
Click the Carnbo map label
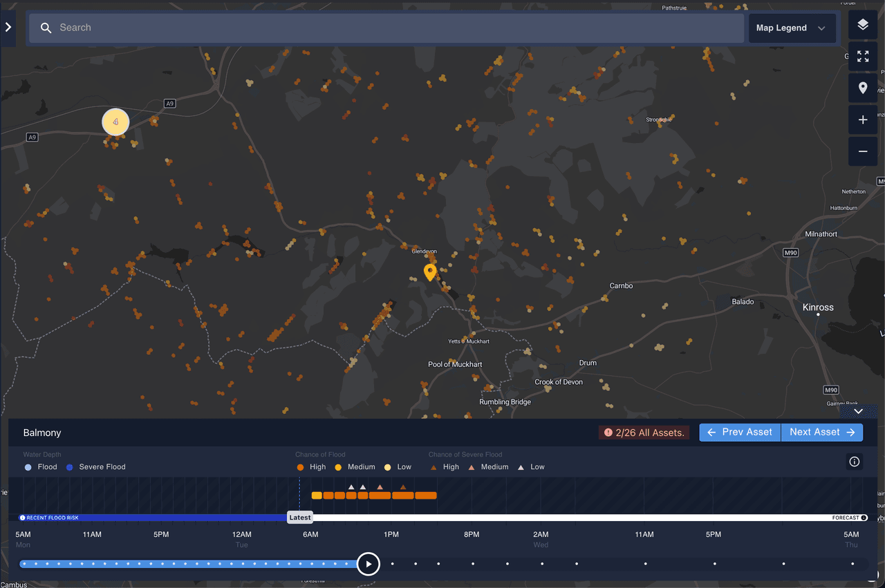pyautogui.click(x=621, y=285)
